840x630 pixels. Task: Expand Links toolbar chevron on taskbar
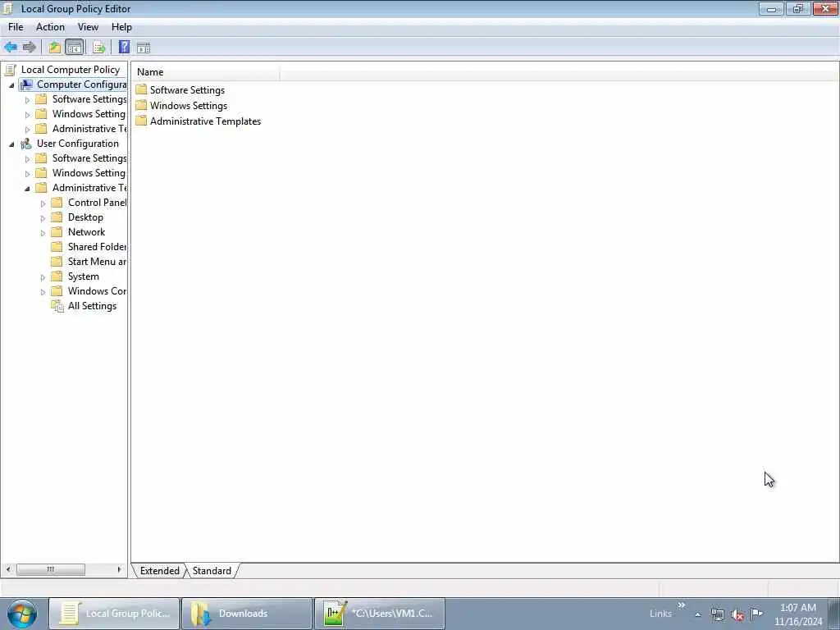(x=682, y=605)
